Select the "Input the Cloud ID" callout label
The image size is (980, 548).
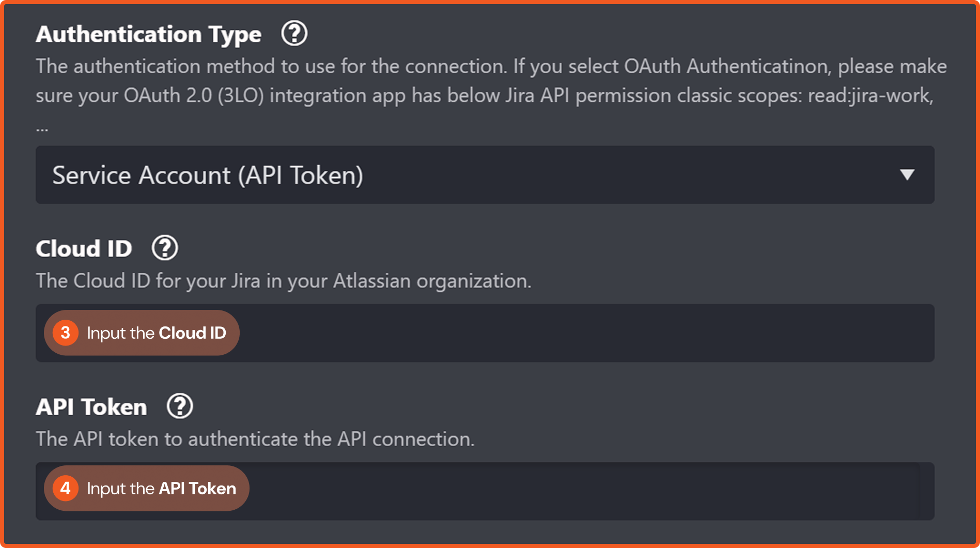click(157, 333)
